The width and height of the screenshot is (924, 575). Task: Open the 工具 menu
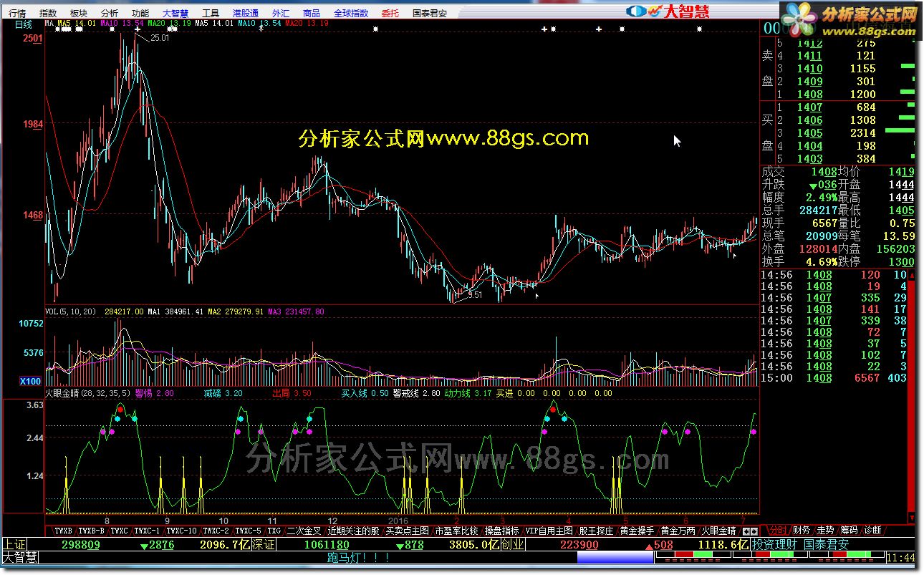click(211, 13)
